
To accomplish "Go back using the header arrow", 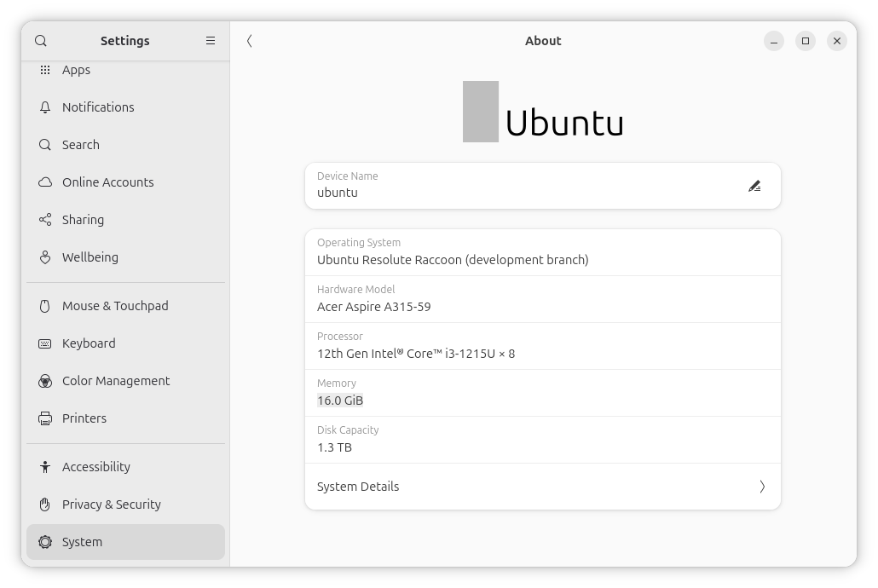I will pos(249,41).
